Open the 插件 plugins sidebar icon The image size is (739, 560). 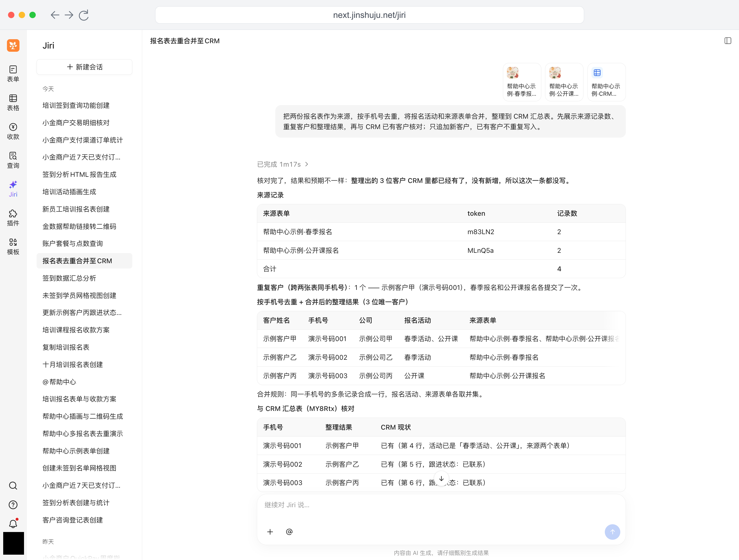click(x=13, y=217)
